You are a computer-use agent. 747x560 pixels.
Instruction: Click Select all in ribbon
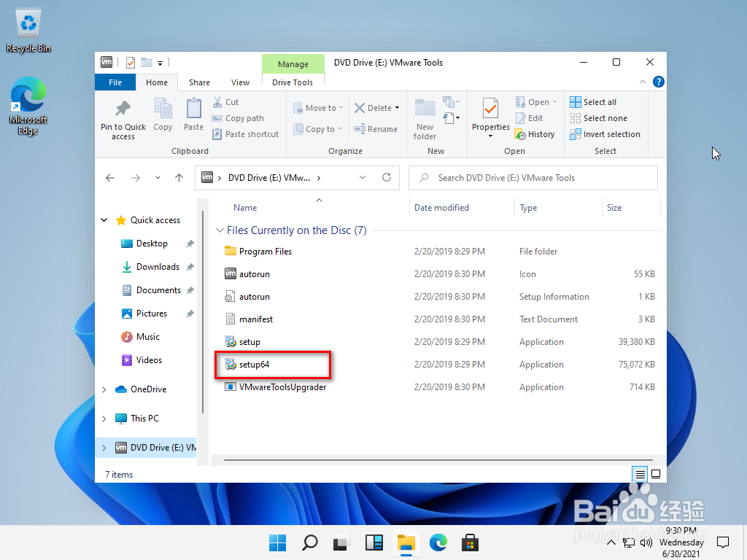(593, 102)
